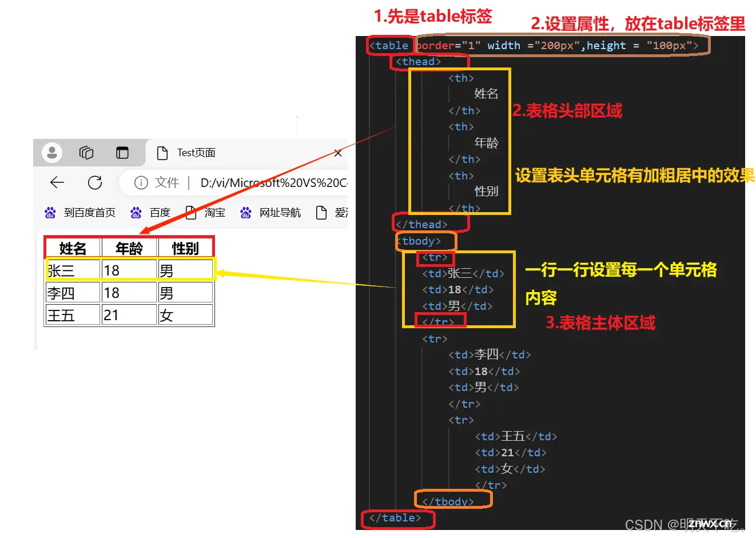Open the 网址导航 bookmark
Screen dimensions: 756x538
[270, 213]
